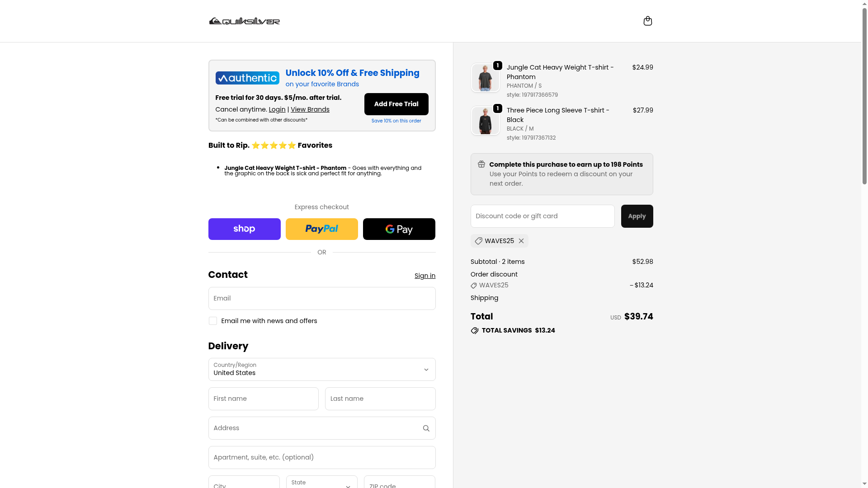Remove the WAVES25 discount code tag
This screenshot has width=868, height=488.
pos(521,241)
